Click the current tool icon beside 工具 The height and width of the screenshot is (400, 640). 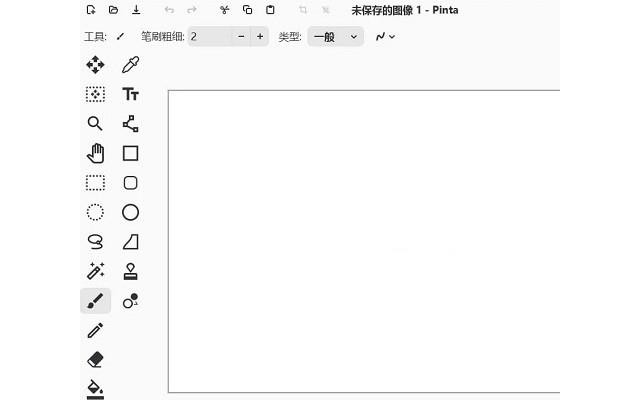point(120,37)
